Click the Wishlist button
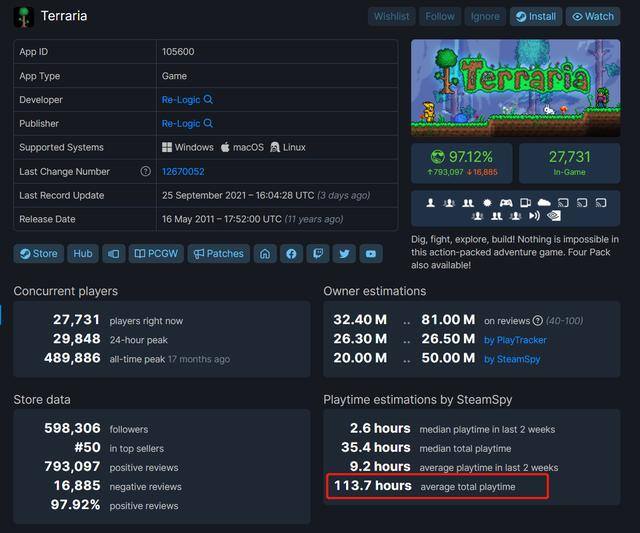The width and height of the screenshot is (640, 533). click(x=392, y=16)
